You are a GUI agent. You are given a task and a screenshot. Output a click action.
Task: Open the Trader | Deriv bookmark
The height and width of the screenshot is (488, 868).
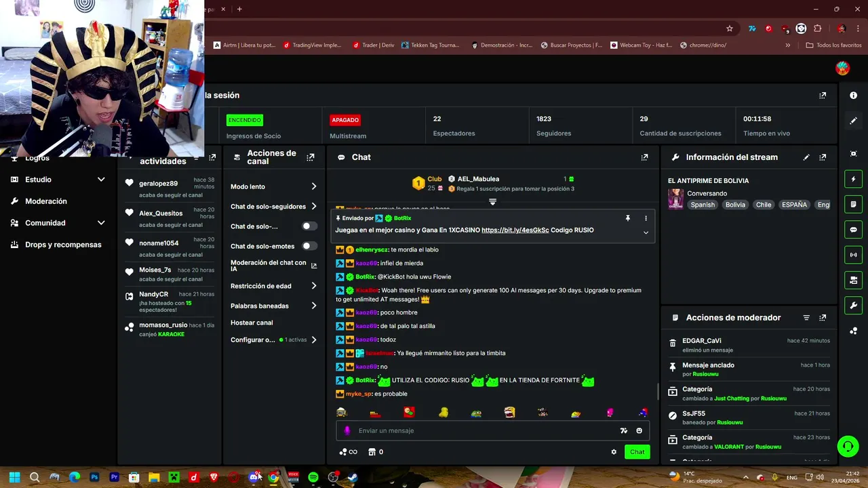[x=373, y=45]
